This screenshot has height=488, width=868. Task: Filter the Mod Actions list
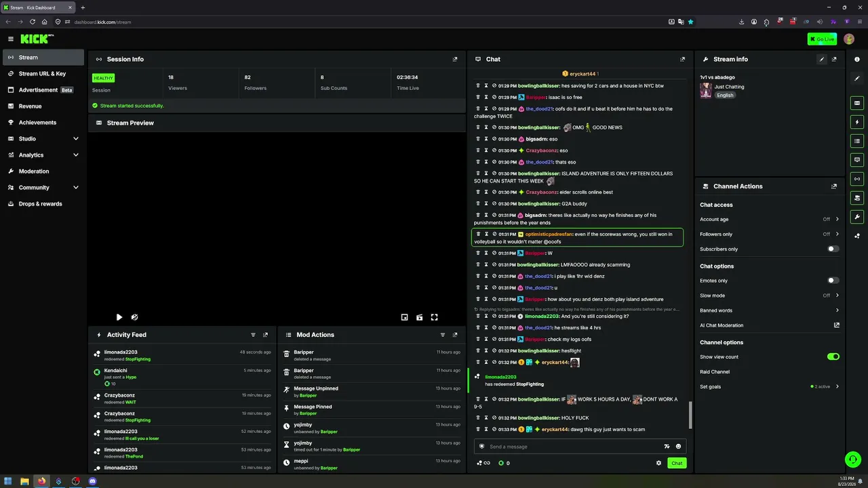click(443, 335)
